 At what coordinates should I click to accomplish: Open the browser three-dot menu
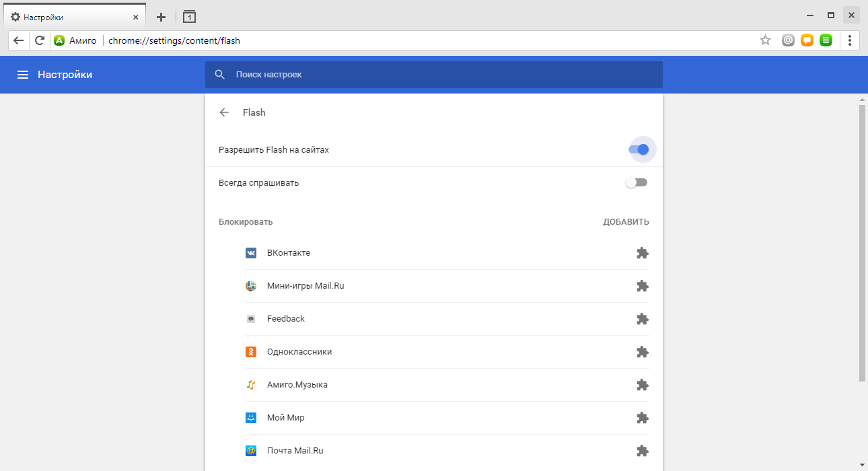(850, 40)
